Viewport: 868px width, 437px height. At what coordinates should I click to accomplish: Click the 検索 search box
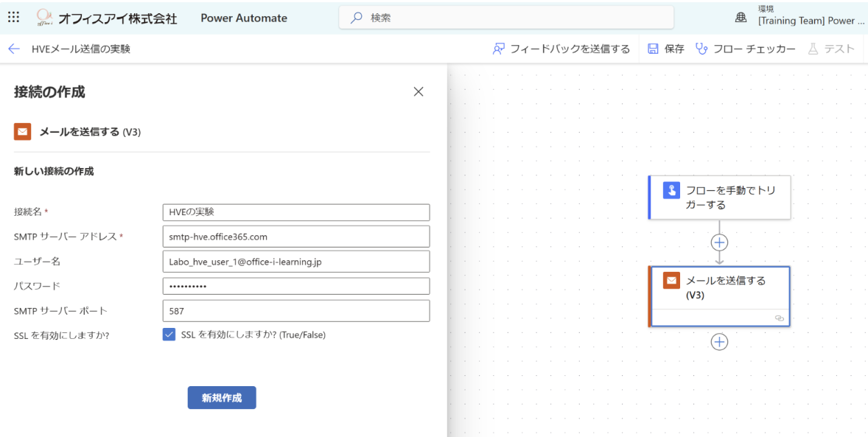pyautogui.click(x=506, y=18)
